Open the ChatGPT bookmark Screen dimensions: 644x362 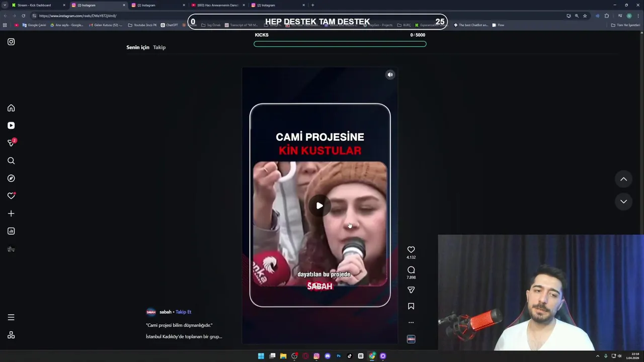pyautogui.click(x=170, y=25)
